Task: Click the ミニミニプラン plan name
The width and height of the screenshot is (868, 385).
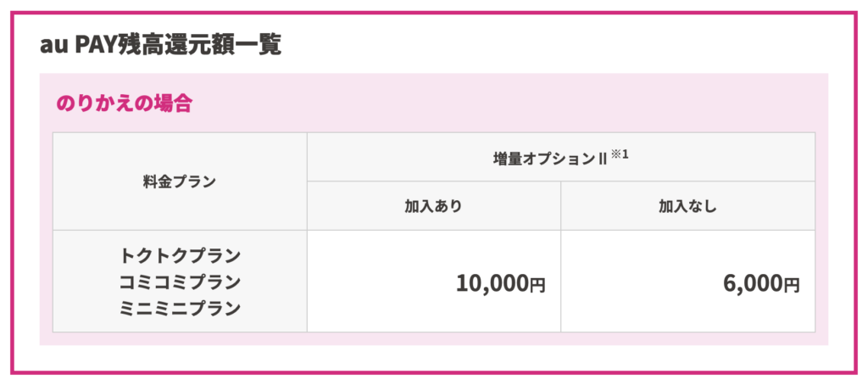Action: coord(180,308)
